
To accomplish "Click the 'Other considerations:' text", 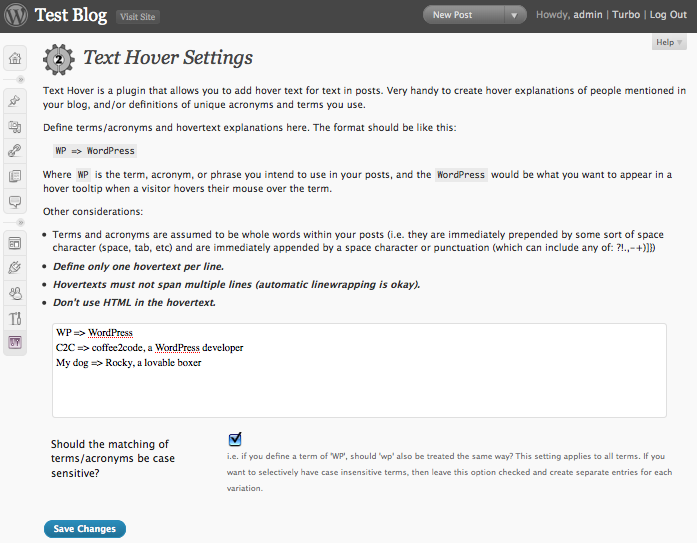I will (x=93, y=212).
